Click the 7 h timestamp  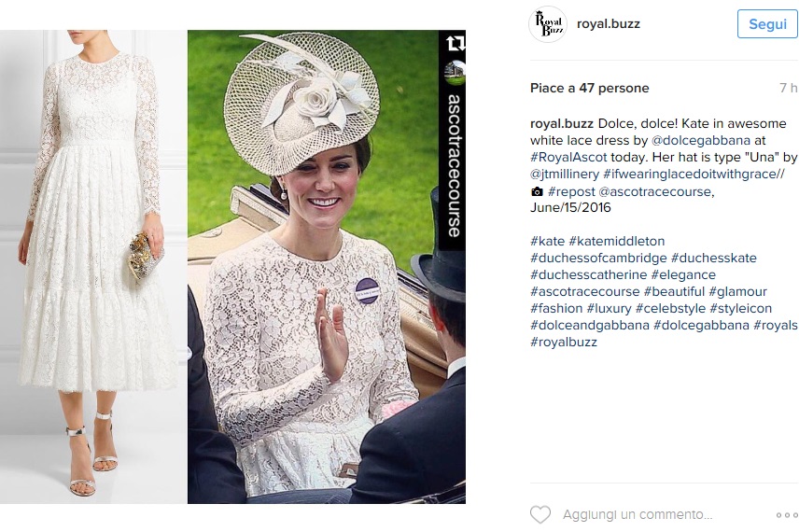tap(788, 88)
